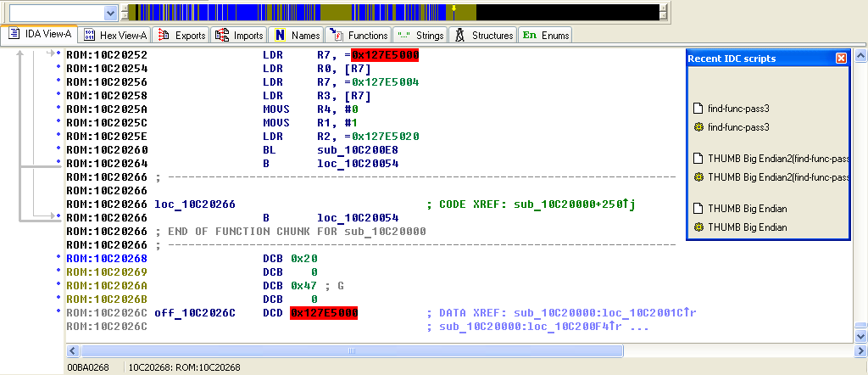Run the THUMB Big Endian gear icon script
This screenshot has width=868, height=375.
[698, 227]
